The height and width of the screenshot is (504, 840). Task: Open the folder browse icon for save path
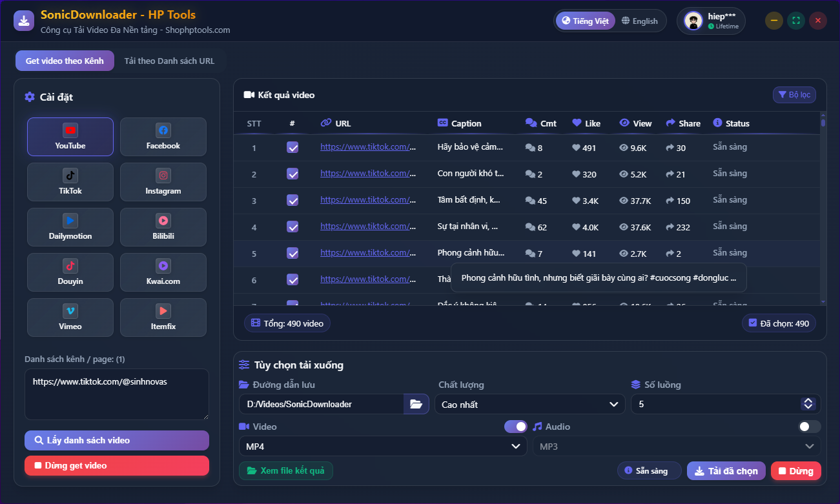(x=416, y=404)
